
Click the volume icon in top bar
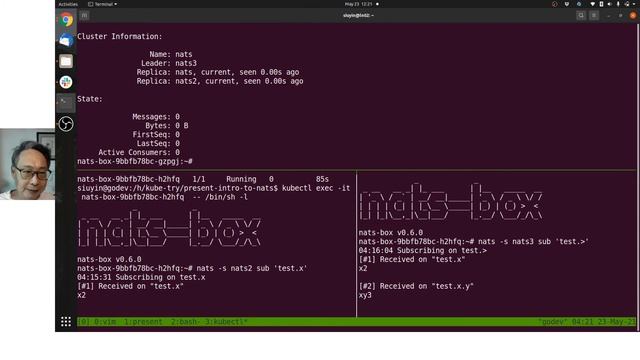609,4
